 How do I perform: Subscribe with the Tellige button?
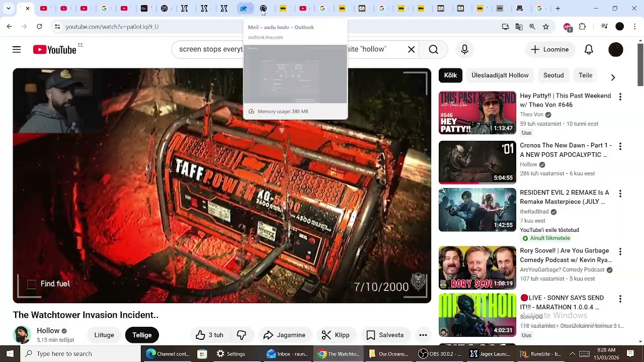142,335
